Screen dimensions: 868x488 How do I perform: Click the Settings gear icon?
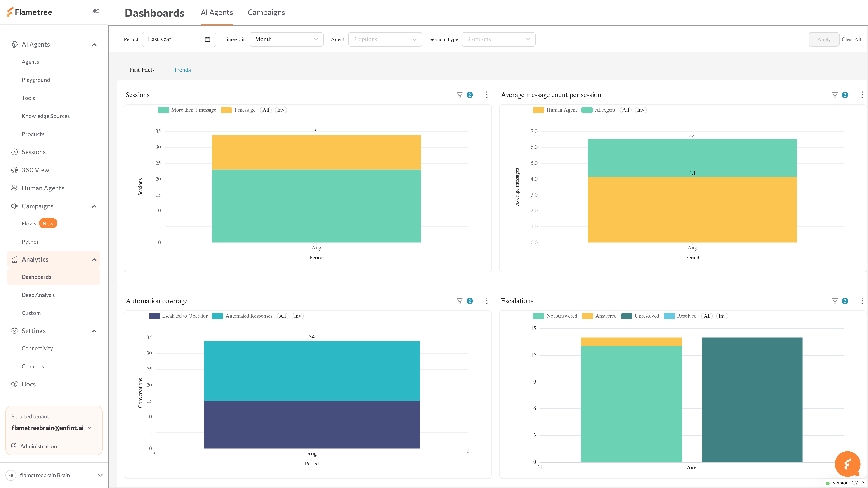pyautogui.click(x=14, y=331)
